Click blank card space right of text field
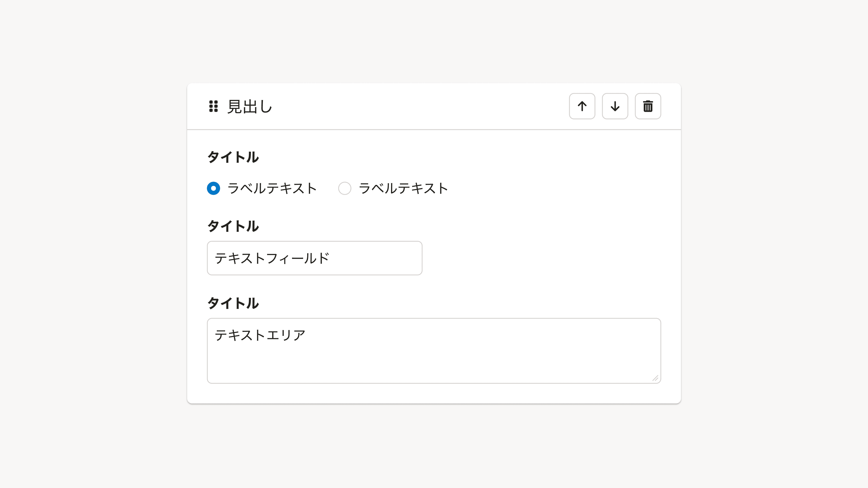868x488 pixels. click(x=539, y=258)
